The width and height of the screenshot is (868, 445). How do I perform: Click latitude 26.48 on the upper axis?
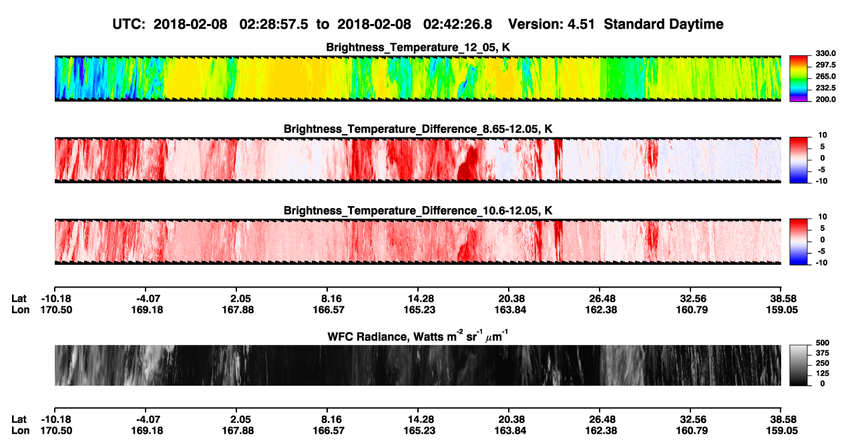pos(600,299)
